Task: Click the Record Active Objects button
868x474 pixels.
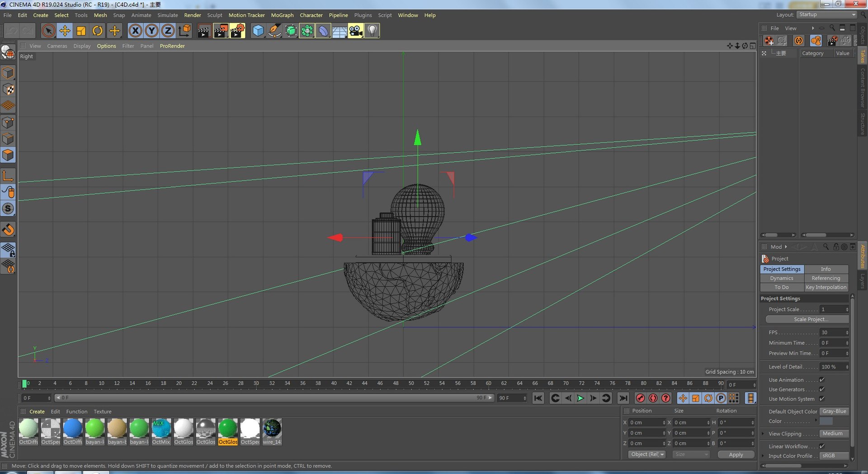Action: (640, 398)
